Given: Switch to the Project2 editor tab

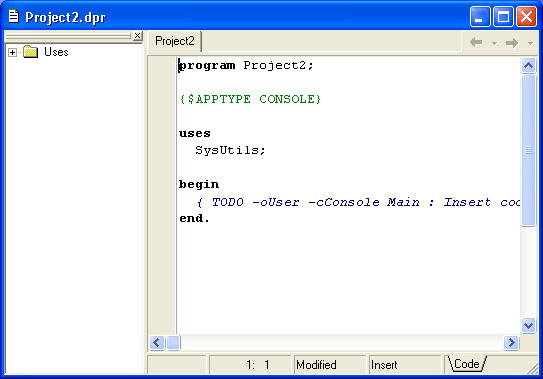Looking at the screenshot, I should click(x=175, y=41).
